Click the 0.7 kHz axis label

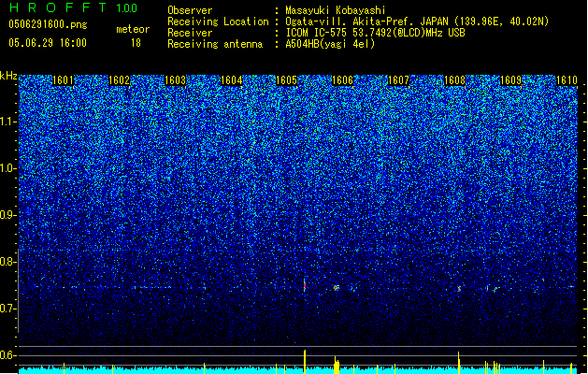click(x=8, y=309)
